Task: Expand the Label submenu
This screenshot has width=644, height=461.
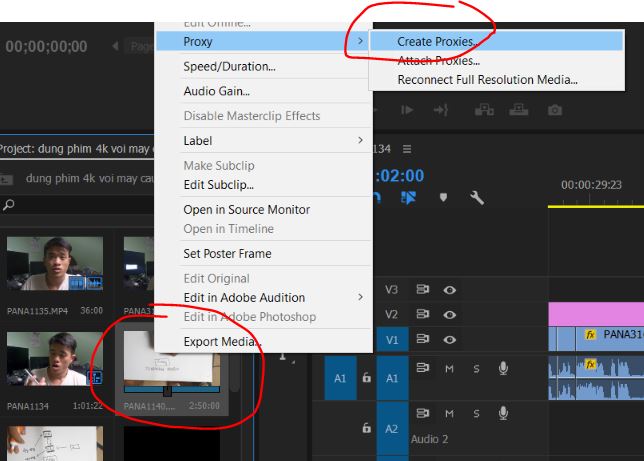Action: coord(360,141)
